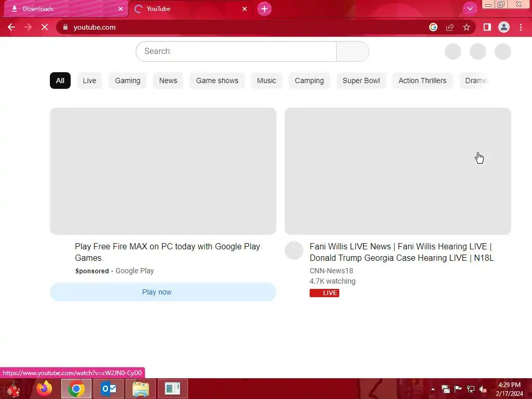This screenshot has height=399, width=532.
Task: Select the Game shows filter chip
Action: [217, 81]
